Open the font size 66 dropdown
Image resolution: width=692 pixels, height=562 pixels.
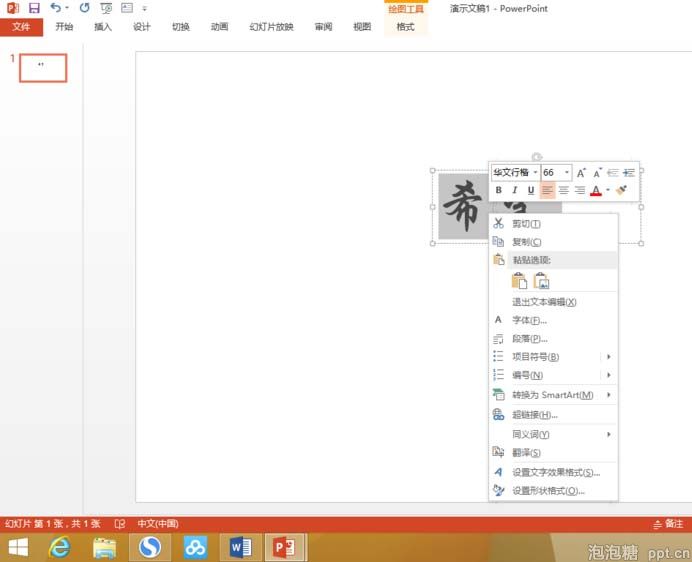pos(567,172)
